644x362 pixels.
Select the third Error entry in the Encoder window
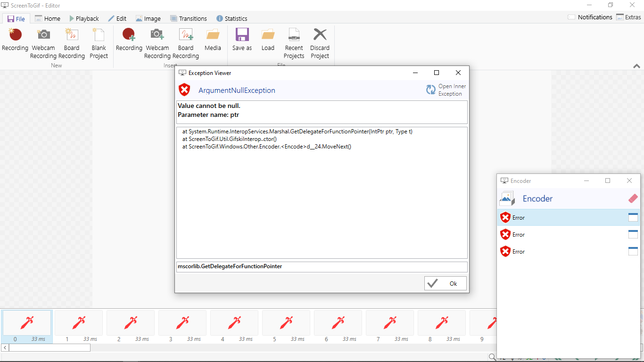tap(569, 251)
